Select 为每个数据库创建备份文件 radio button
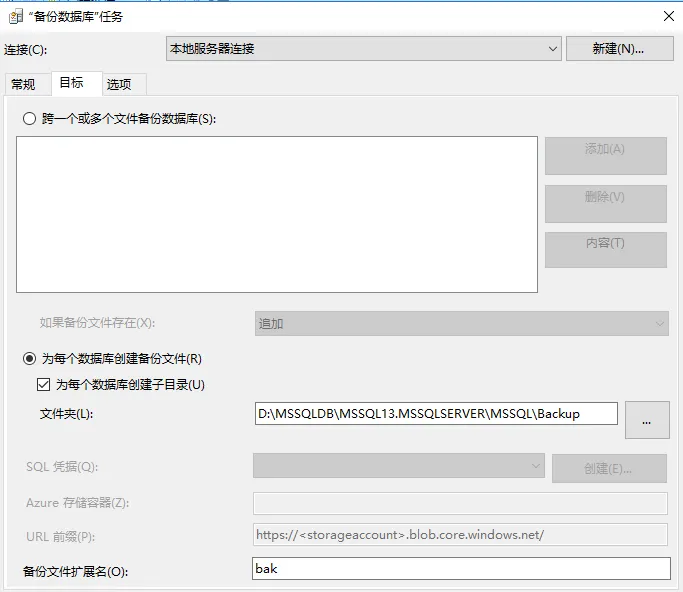 (x=29, y=359)
